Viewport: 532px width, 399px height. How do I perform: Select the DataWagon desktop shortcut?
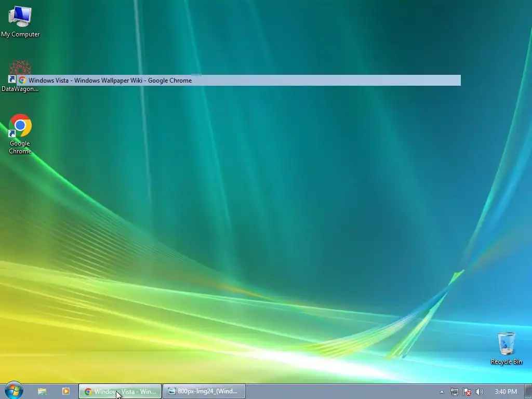pyautogui.click(x=20, y=76)
